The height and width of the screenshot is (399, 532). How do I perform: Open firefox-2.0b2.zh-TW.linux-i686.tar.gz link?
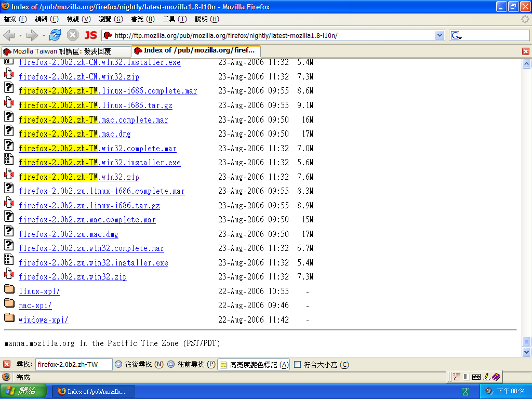click(96, 105)
